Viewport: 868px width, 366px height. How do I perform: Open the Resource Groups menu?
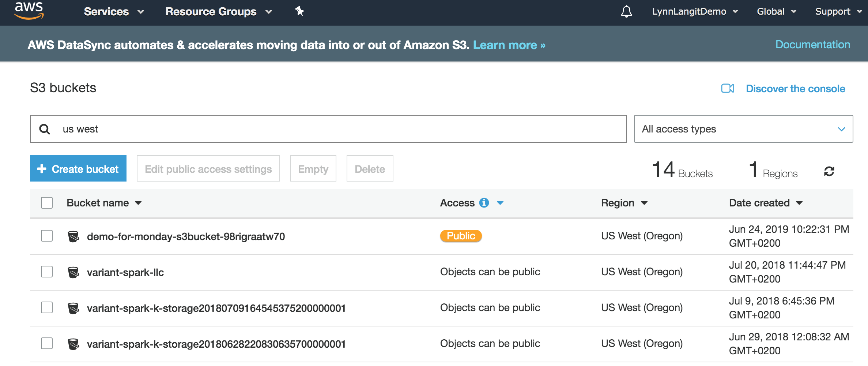(x=219, y=12)
